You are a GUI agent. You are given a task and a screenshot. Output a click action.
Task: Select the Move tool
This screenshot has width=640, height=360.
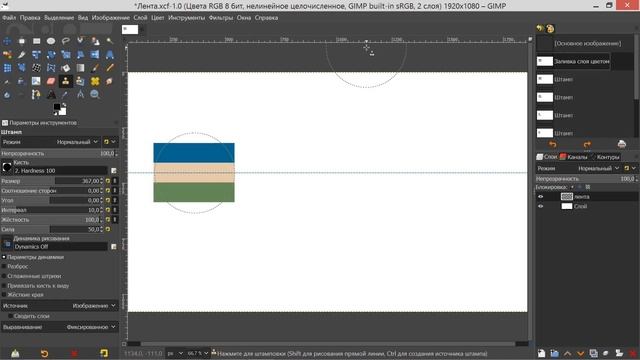(7, 41)
